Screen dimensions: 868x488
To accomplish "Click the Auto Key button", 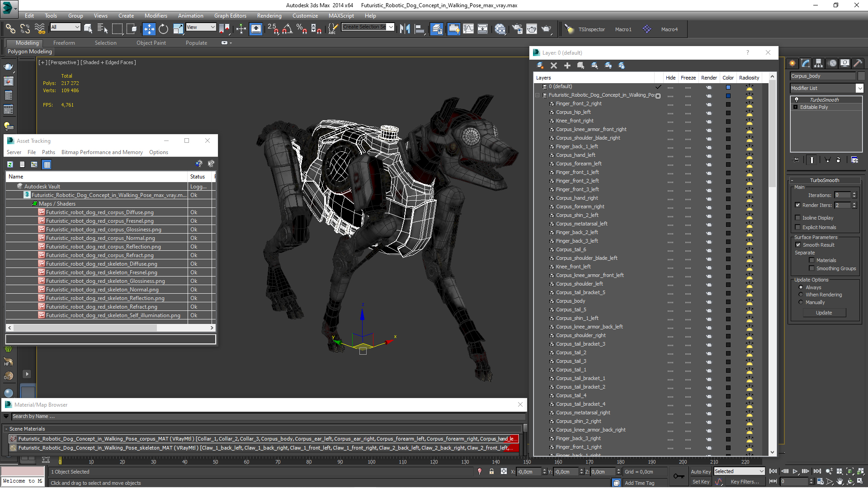I will (x=701, y=471).
